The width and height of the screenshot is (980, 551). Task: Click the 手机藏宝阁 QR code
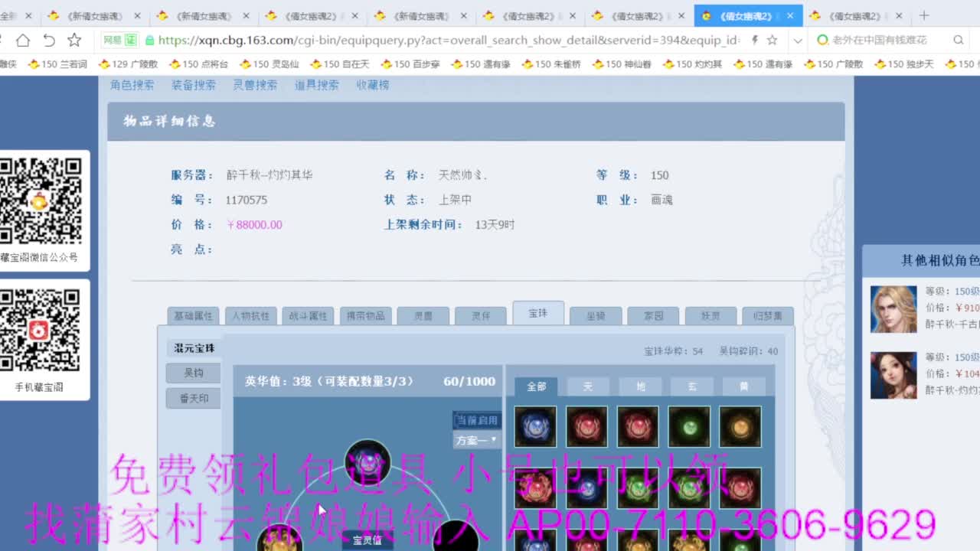(x=41, y=330)
